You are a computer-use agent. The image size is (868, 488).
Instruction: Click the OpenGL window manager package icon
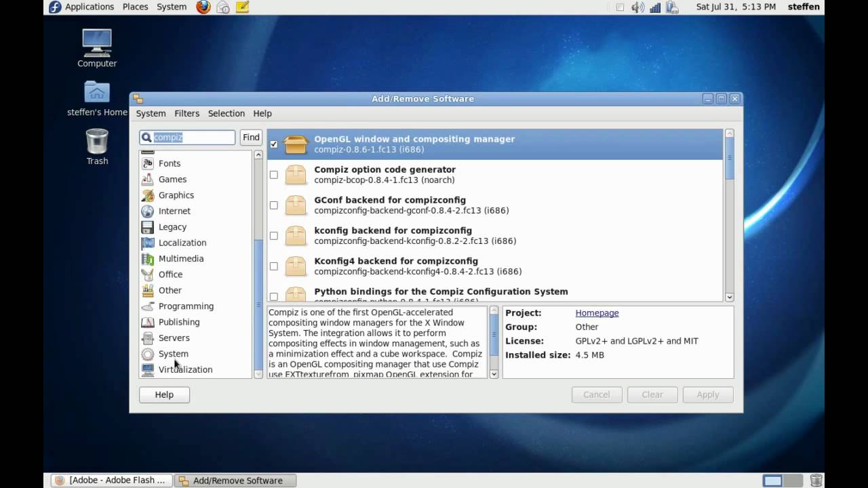coord(296,144)
